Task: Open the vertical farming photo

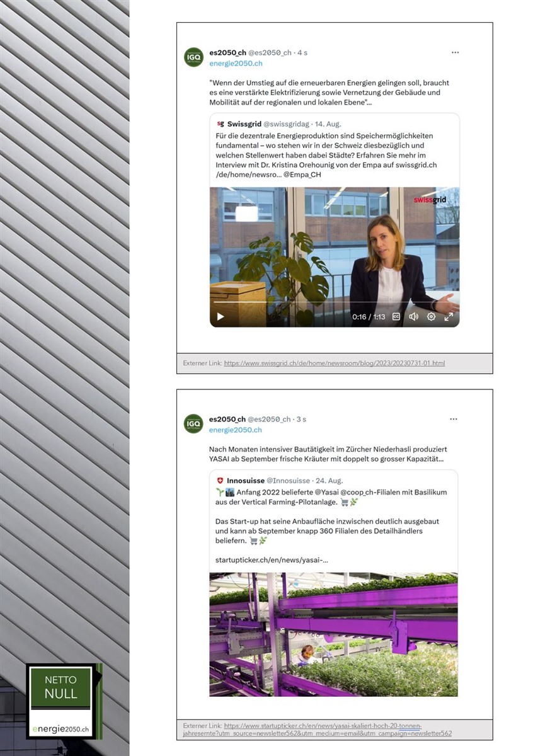Action: (333, 634)
